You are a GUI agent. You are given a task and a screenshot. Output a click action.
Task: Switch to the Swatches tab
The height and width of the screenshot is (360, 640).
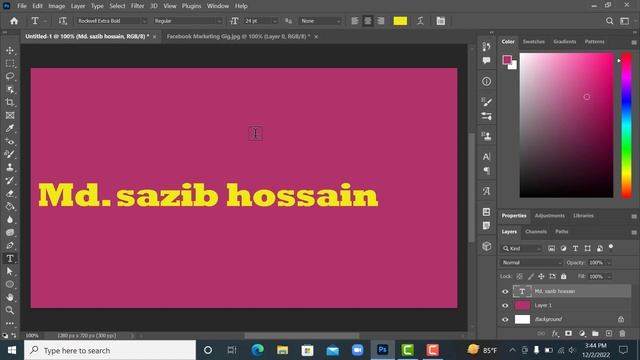533,42
